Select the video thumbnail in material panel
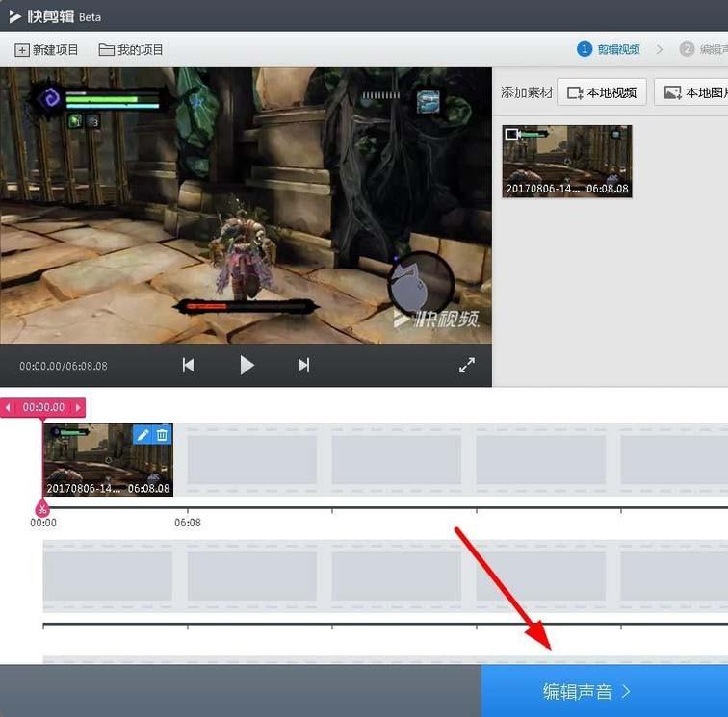The height and width of the screenshot is (717, 728). [567, 161]
